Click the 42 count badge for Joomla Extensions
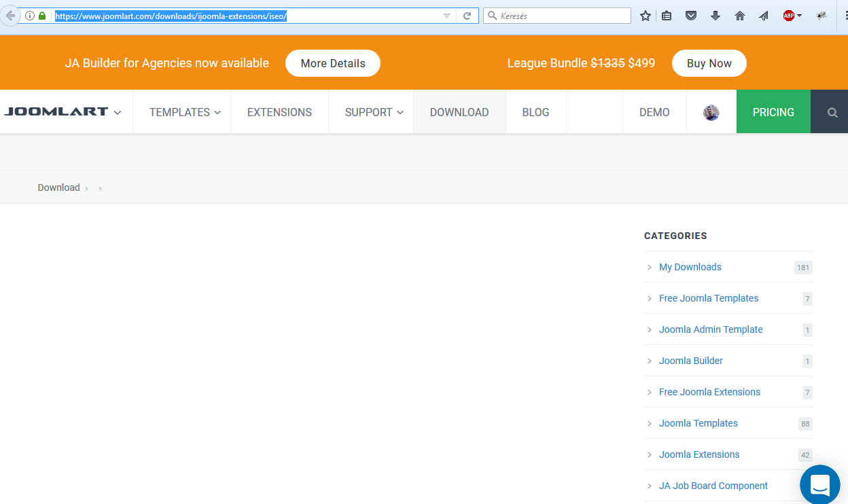Image resolution: width=848 pixels, height=504 pixels. tap(805, 455)
